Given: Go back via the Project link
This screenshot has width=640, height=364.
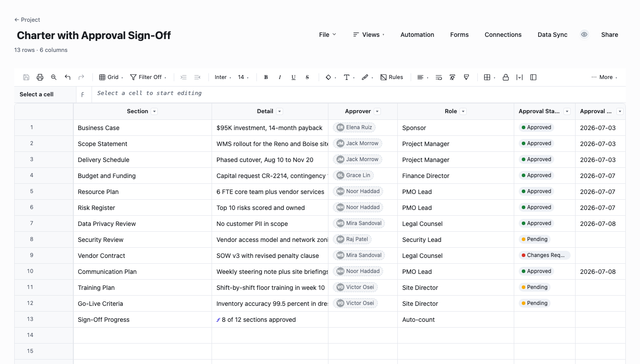Looking at the screenshot, I should tap(27, 20).
